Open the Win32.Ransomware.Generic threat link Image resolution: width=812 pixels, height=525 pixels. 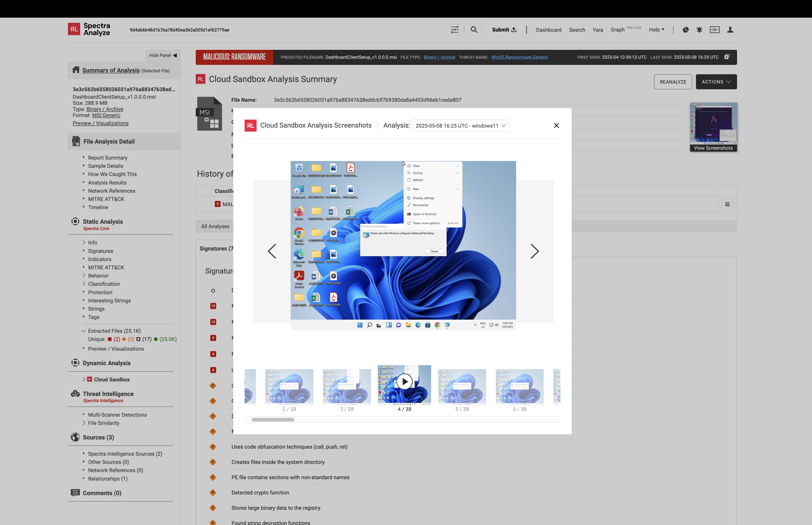click(519, 57)
